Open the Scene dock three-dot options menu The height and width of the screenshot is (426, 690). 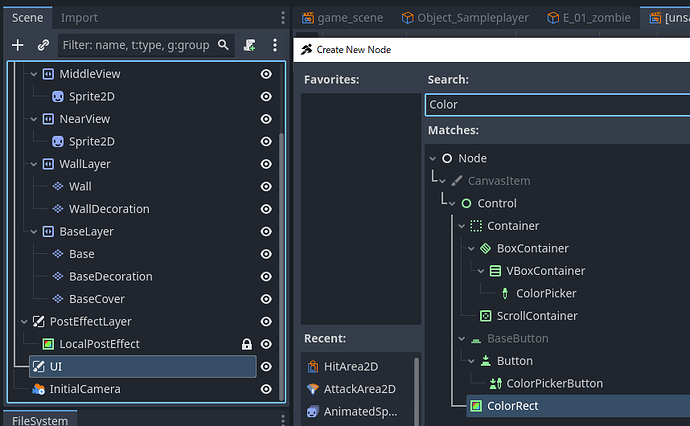tap(284, 18)
